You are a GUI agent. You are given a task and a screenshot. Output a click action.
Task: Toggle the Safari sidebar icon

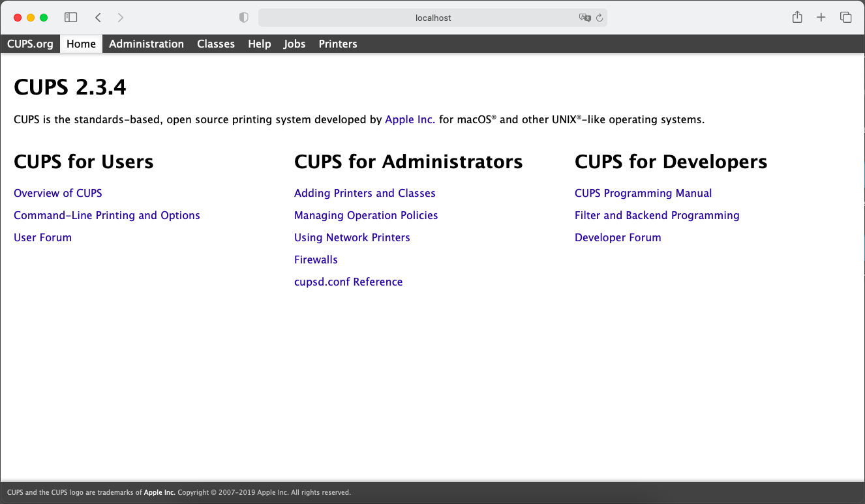pos(70,18)
